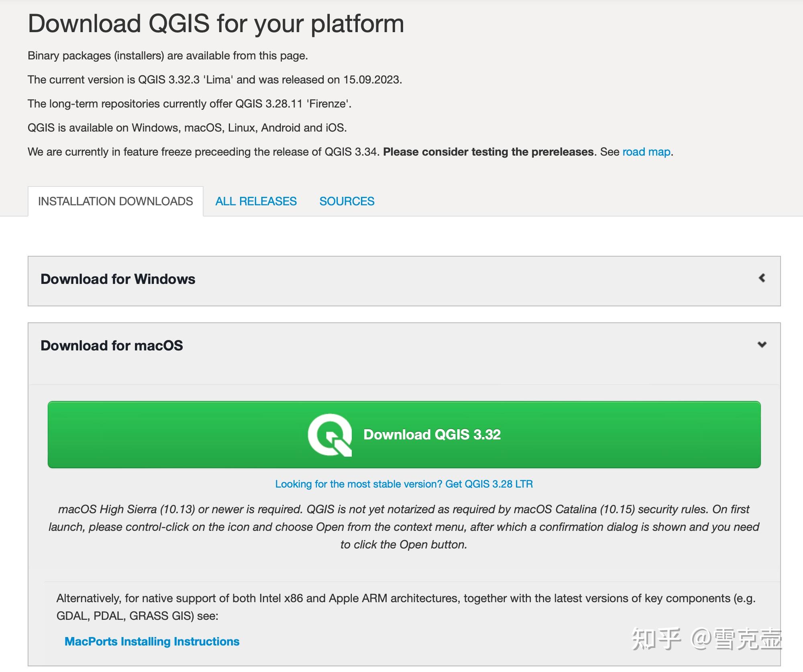Click the left-pointing chevron on the Windows section
The image size is (803, 672).
tap(761, 279)
